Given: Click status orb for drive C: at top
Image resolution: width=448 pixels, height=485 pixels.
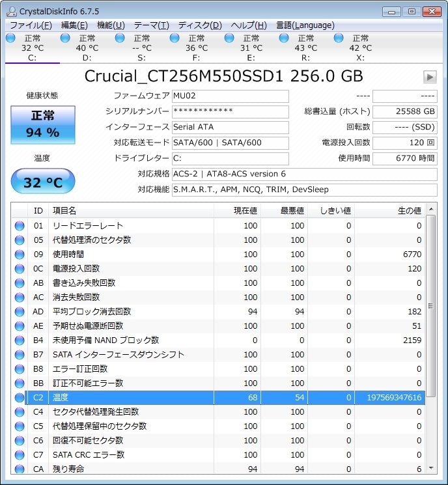Looking at the screenshot, I should point(10,38).
